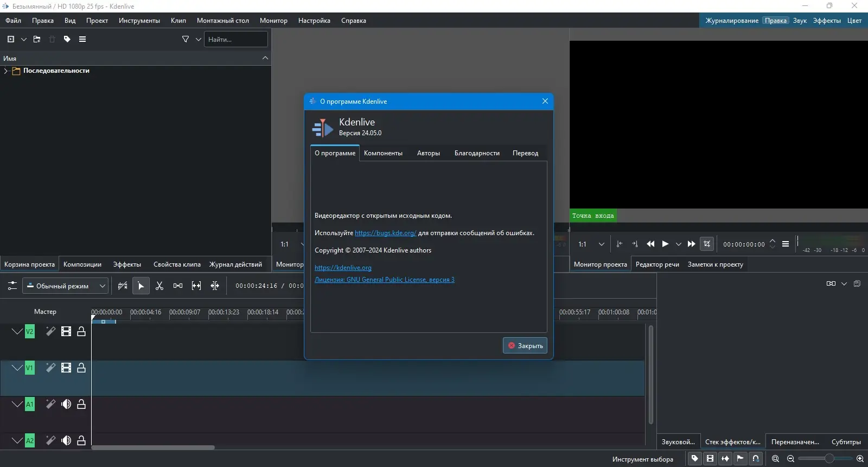
Task: Click set zone in icon in project monitor
Action: coord(619,244)
